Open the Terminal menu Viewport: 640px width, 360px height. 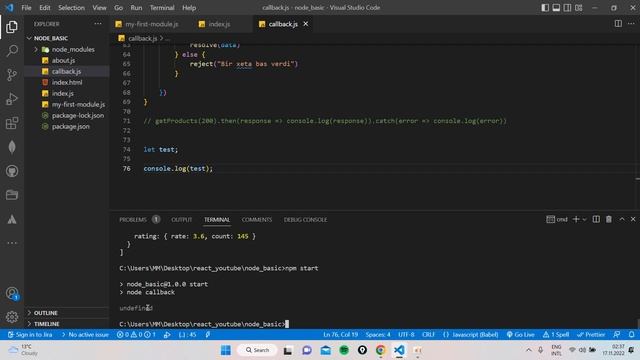(162, 8)
